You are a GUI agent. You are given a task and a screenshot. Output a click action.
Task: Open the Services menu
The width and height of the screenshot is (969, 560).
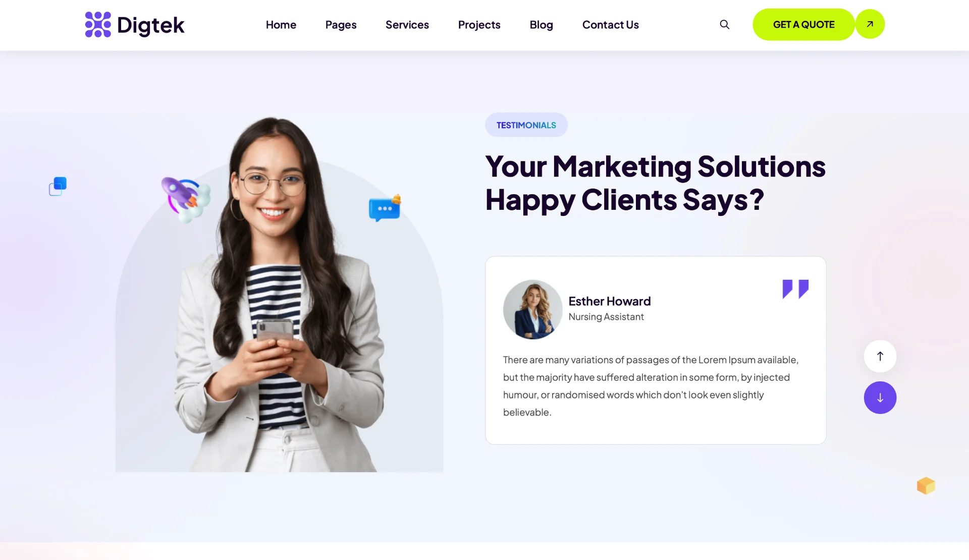click(407, 25)
